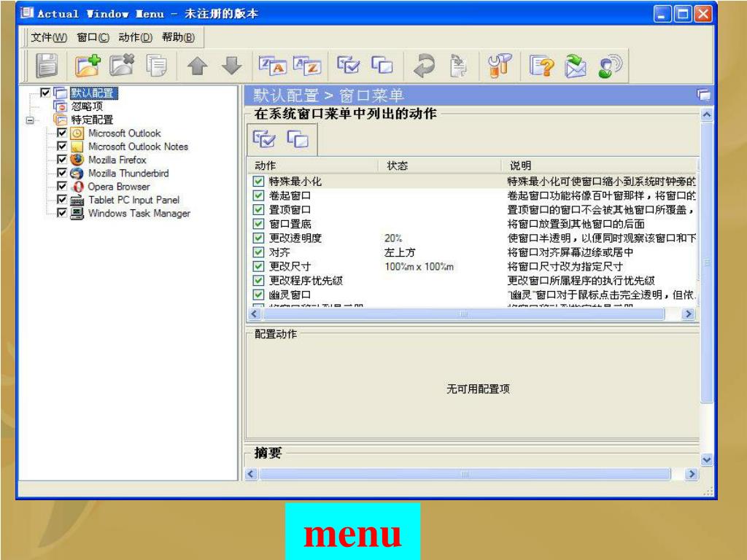
Task: Uncheck the Microsoft Outlook checkbox
Action: pyautogui.click(x=61, y=133)
